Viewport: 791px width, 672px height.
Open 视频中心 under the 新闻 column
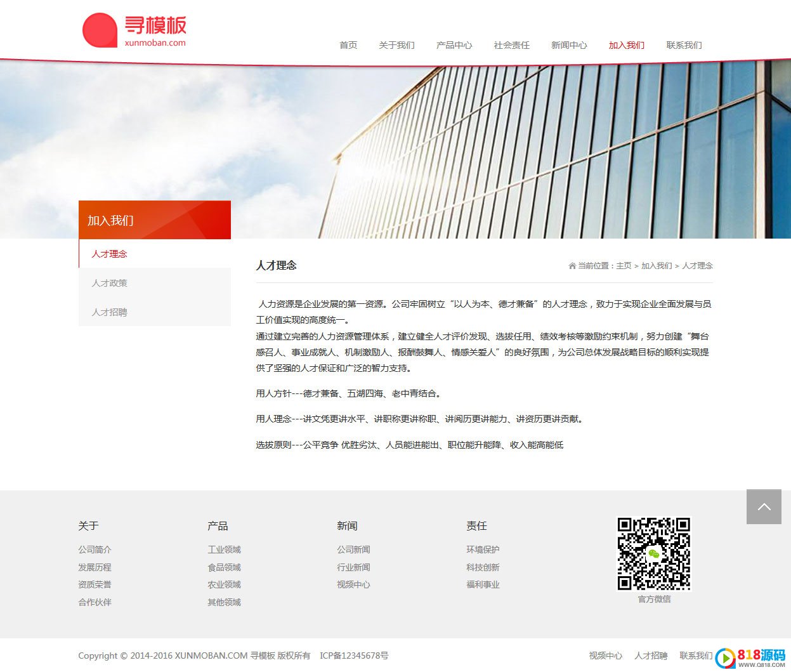(x=353, y=584)
